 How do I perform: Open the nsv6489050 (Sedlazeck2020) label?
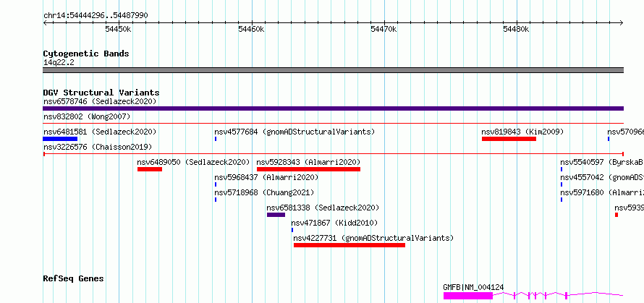click(193, 162)
